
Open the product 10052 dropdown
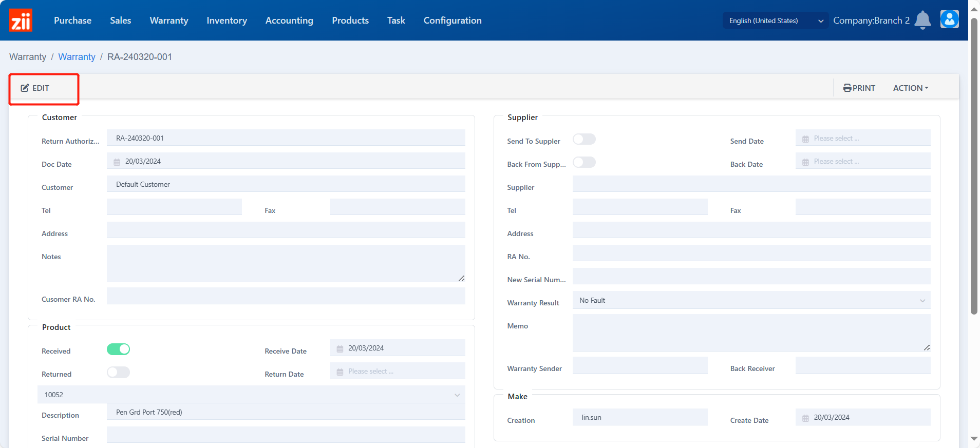251,395
